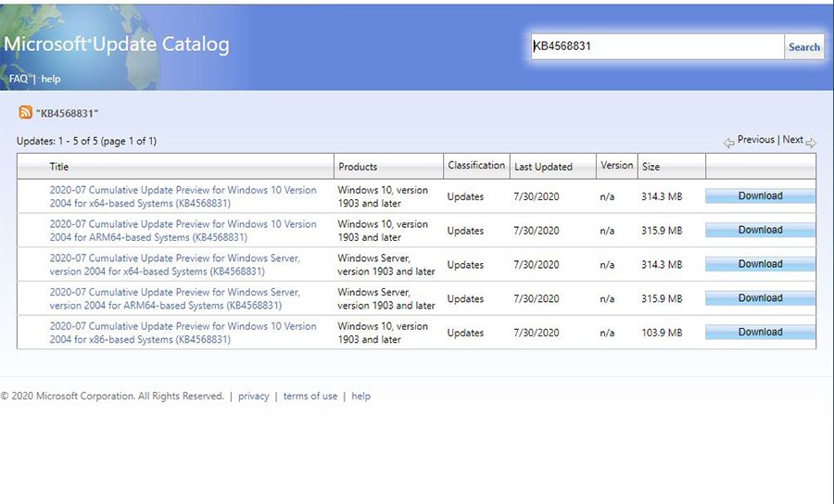Sort results by Products column header

[x=358, y=167]
